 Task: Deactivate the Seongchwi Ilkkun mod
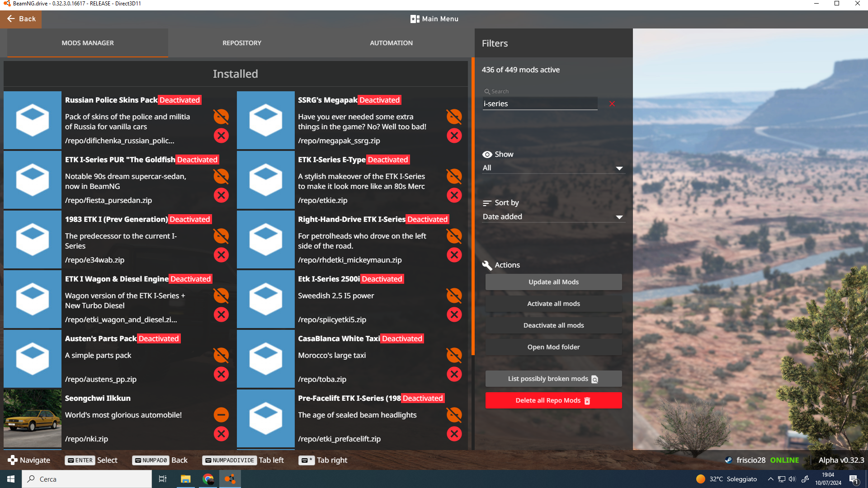click(x=221, y=415)
